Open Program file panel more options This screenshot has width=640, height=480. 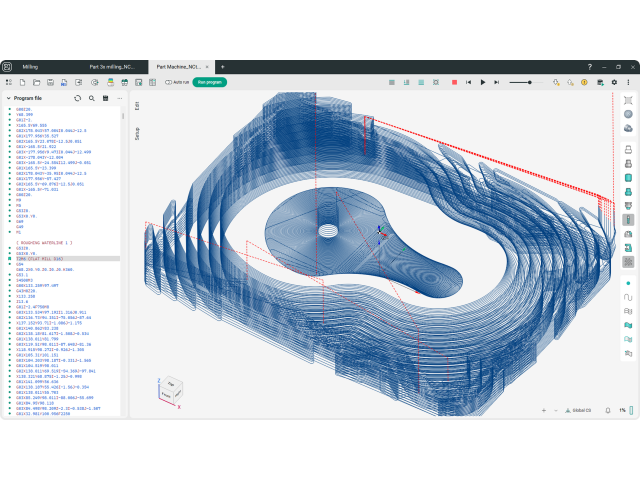120,99
